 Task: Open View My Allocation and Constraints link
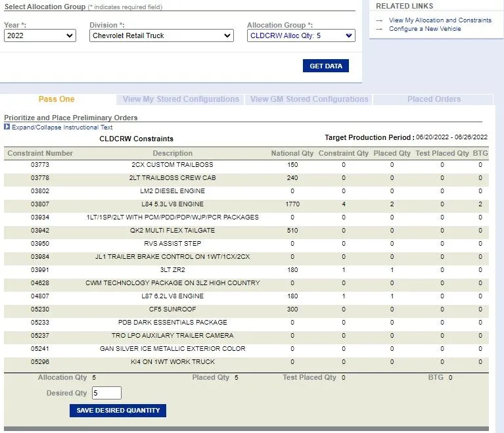440,20
